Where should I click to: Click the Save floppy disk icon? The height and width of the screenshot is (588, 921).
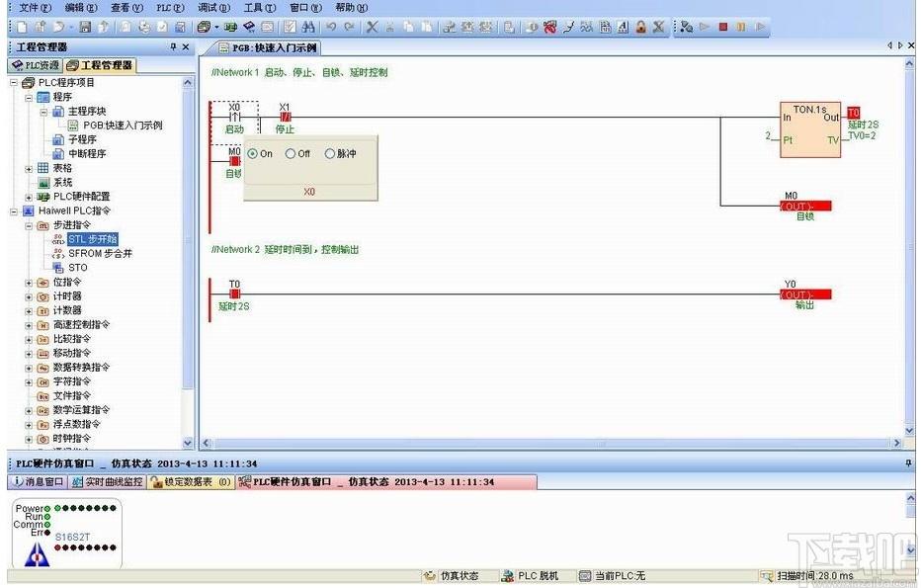85,27
